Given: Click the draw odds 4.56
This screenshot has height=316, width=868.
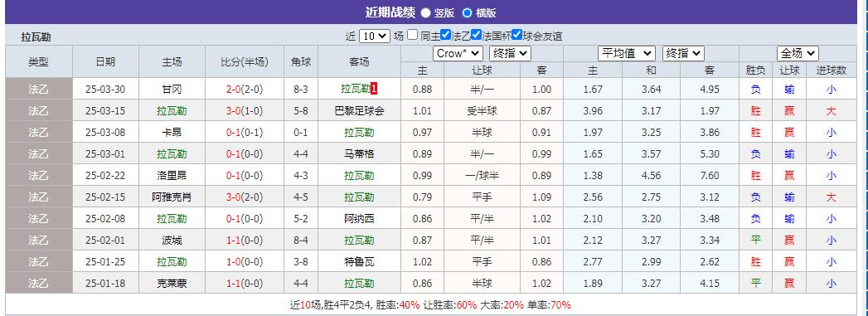Looking at the screenshot, I should click(651, 176).
